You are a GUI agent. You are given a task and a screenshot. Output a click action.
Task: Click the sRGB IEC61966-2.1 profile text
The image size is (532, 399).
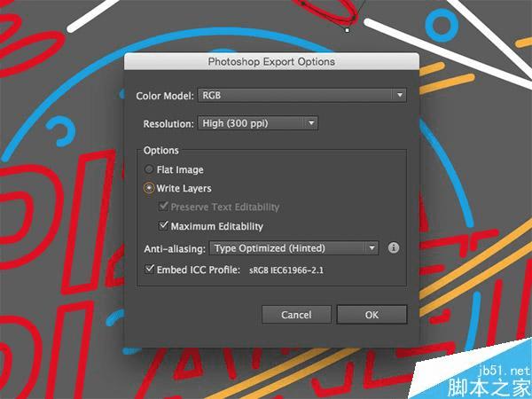coord(286,270)
